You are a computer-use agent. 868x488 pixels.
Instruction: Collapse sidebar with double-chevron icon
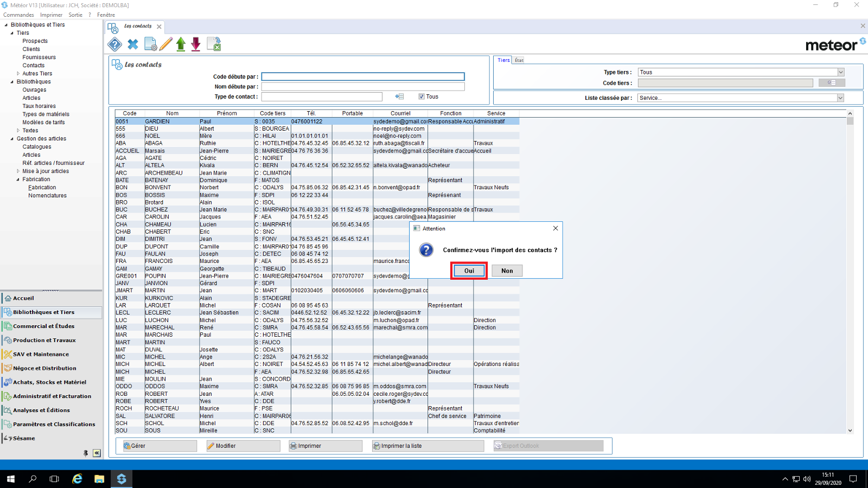pos(97,453)
